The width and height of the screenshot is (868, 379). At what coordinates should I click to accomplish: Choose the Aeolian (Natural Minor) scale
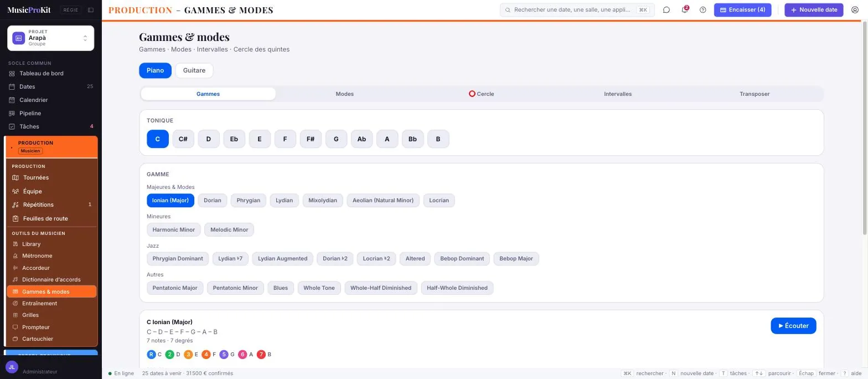pos(383,201)
